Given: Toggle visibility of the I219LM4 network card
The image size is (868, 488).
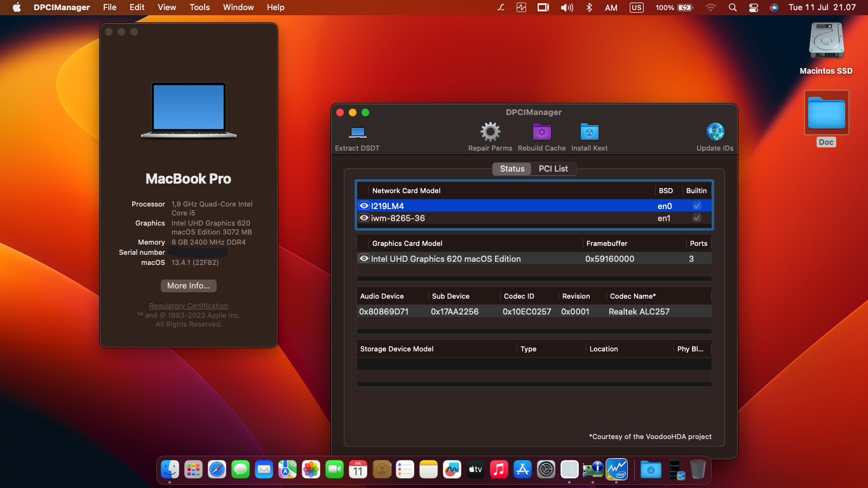Looking at the screenshot, I should click(x=365, y=206).
